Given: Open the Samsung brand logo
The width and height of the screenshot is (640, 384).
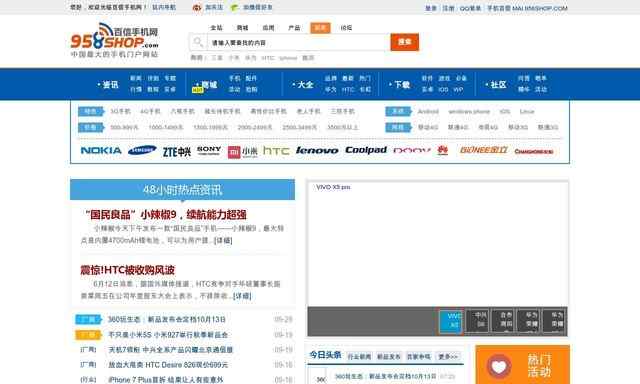Looking at the screenshot, I should point(142,151).
